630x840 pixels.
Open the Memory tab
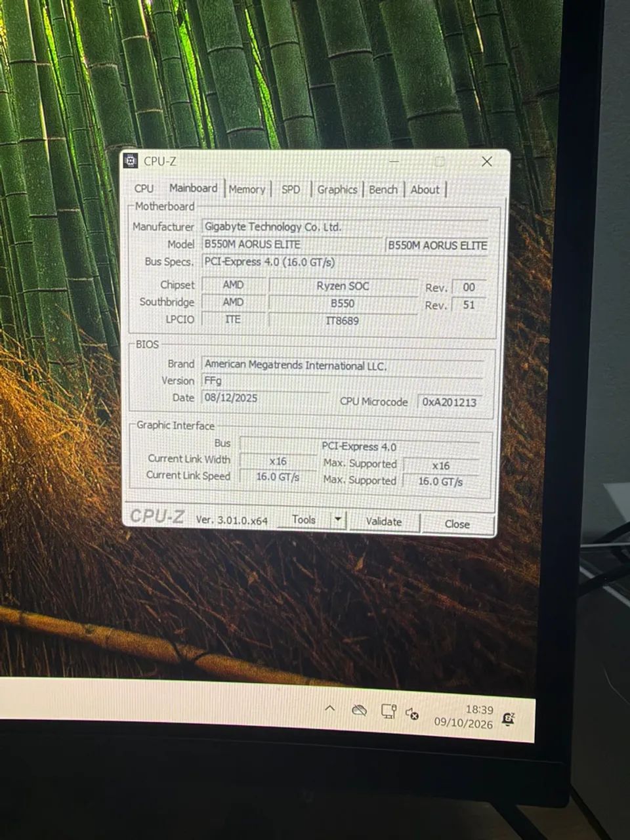click(247, 190)
